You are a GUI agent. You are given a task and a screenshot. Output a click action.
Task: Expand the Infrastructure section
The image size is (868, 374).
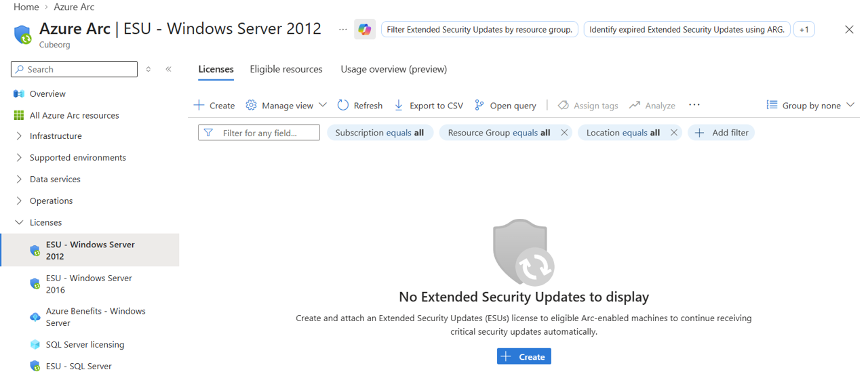tap(19, 136)
